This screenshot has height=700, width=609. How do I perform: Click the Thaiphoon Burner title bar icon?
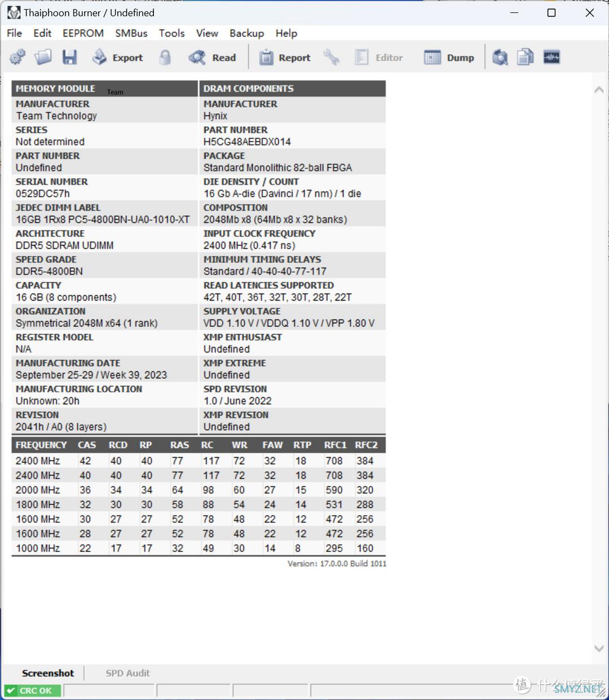(14, 12)
